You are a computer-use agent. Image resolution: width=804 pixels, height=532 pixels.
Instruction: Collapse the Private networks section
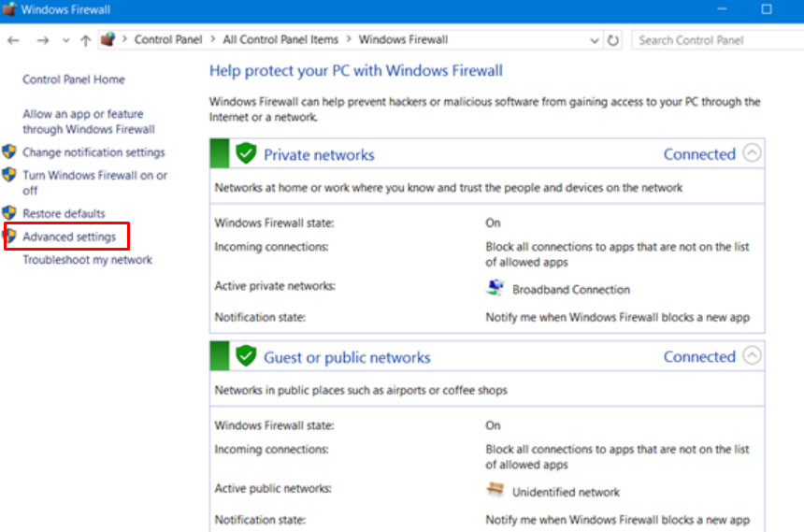[752, 153]
